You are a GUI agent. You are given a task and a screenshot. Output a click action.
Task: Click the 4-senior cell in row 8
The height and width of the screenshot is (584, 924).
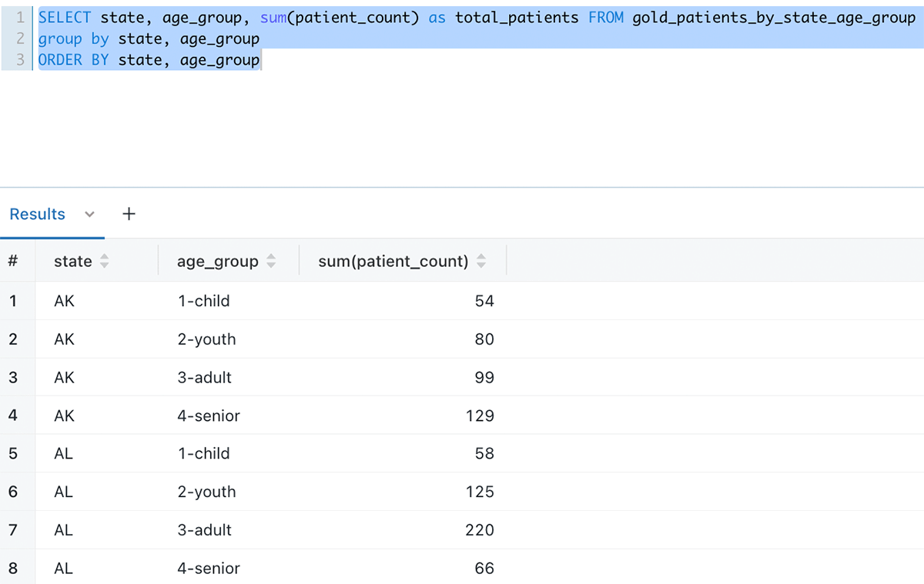click(x=209, y=569)
